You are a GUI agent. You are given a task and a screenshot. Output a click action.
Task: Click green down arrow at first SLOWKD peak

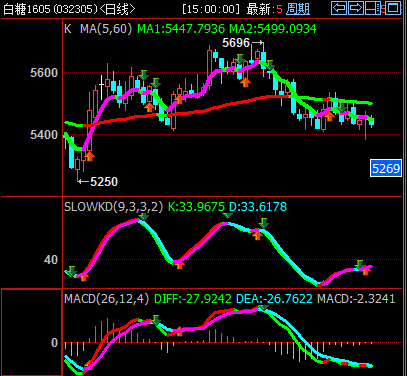point(143,217)
